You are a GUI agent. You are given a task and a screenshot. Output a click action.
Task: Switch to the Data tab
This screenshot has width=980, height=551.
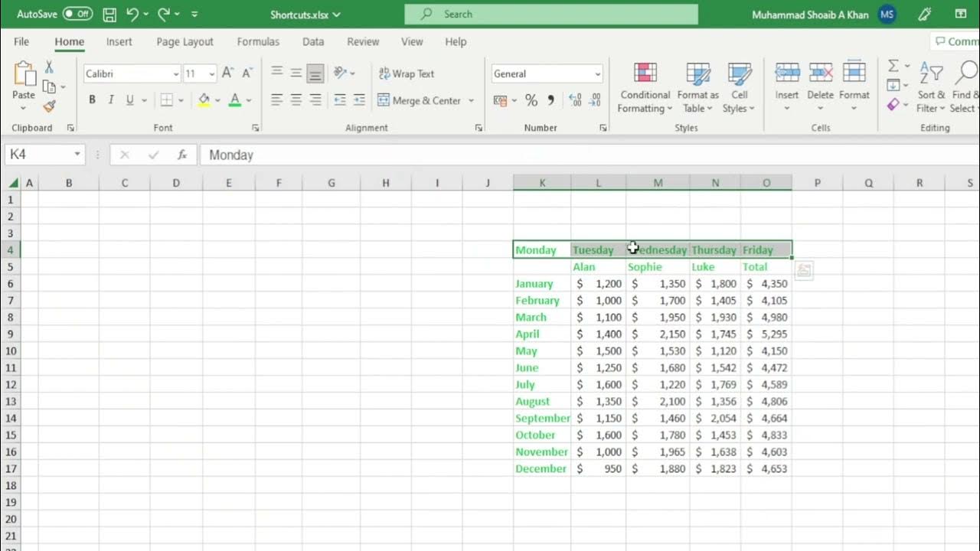click(x=312, y=41)
